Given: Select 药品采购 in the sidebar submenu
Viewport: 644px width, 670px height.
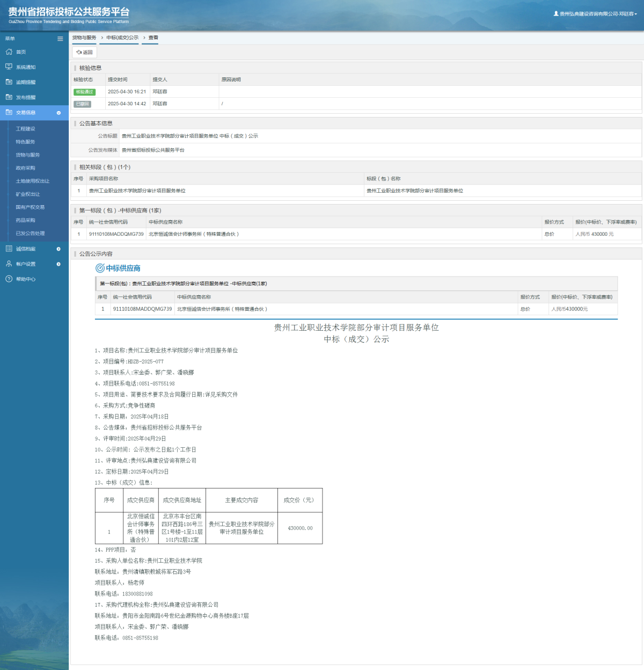Looking at the screenshot, I should click(x=25, y=220).
